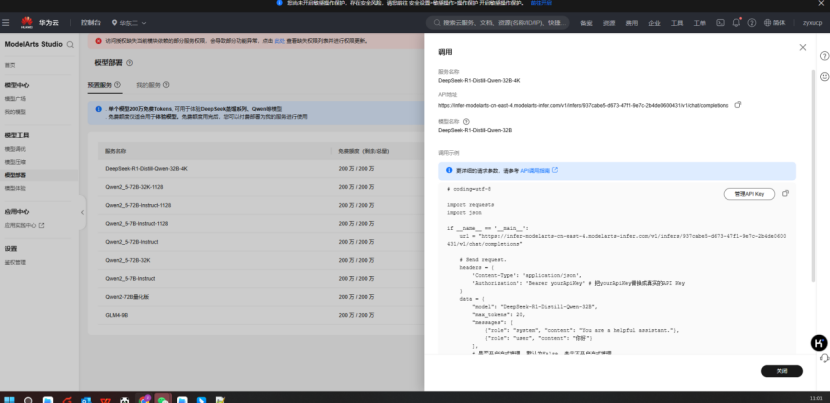Open the WeChat icon in the taskbar
Image resolution: width=830 pixels, height=403 pixels.
[163, 400]
